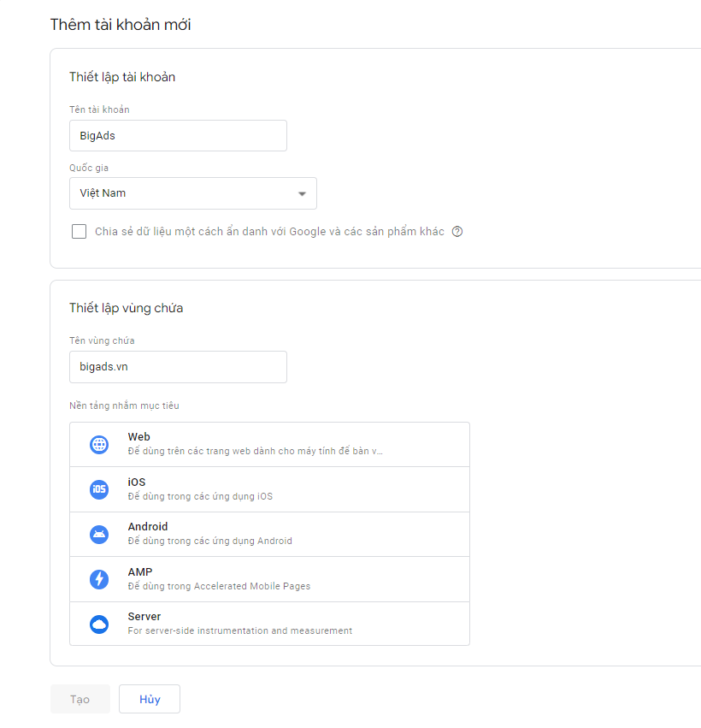Click the dropdown arrow next to Việt Nam
This screenshot has width=701, height=728.
(x=302, y=194)
